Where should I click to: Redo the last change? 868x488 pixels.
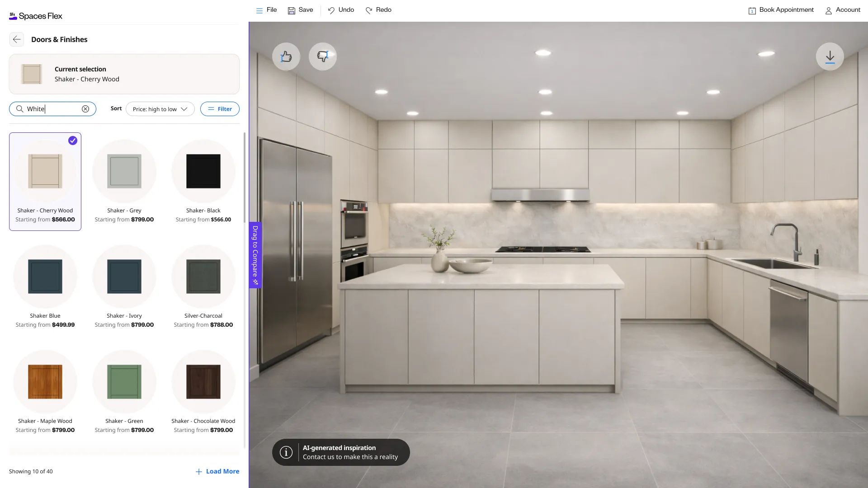(378, 10)
